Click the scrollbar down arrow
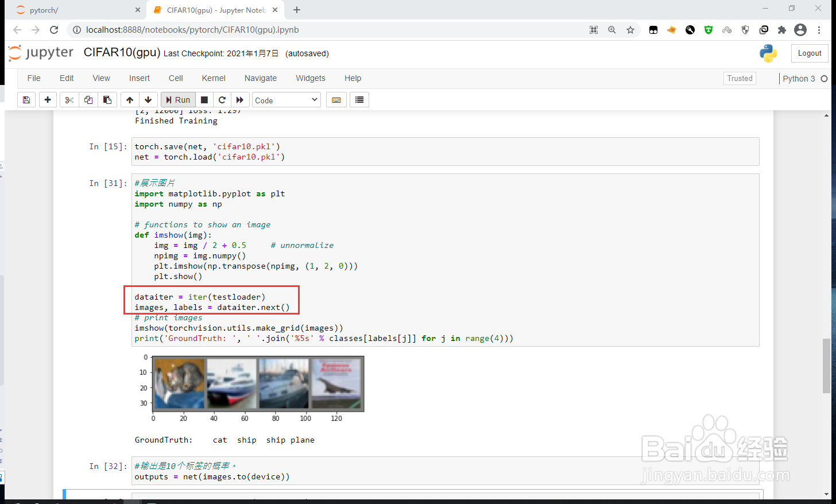 click(x=826, y=494)
